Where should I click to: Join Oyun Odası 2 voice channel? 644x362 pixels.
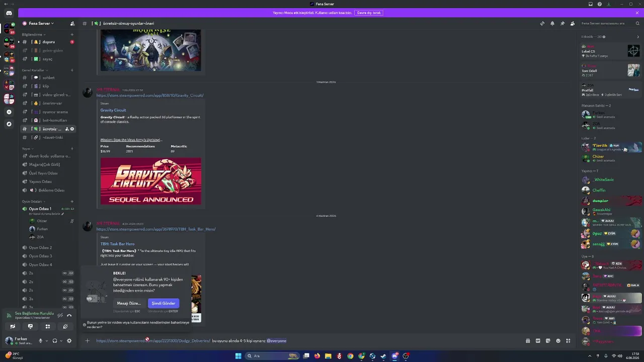(48, 247)
